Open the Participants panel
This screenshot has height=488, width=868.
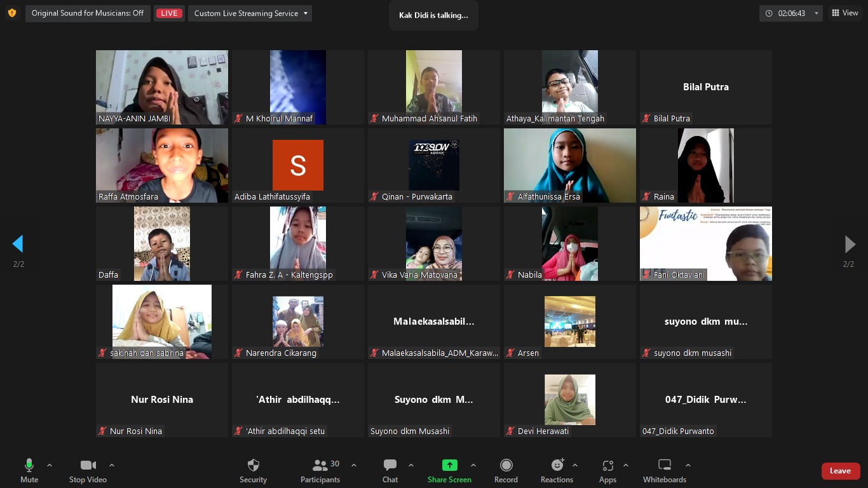point(320,465)
